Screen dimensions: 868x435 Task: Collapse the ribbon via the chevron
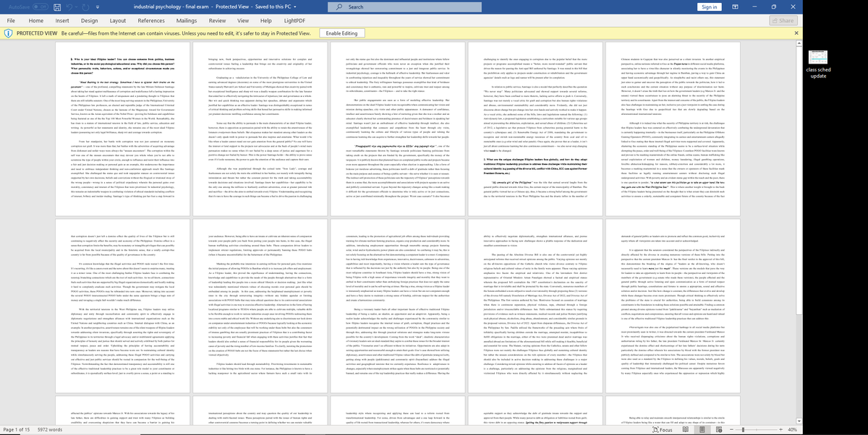click(x=792, y=21)
